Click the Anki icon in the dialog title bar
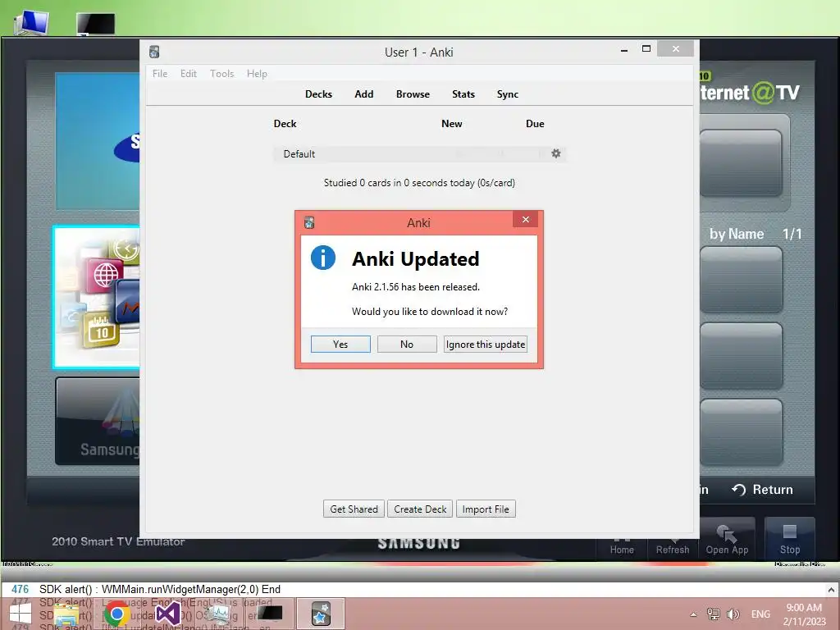 click(309, 222)
